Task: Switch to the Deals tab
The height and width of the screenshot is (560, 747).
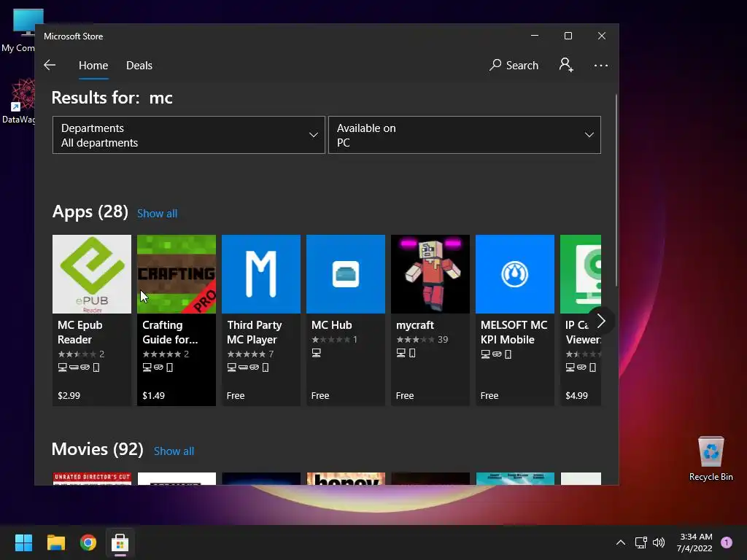Action: click(x=139, y=65)
